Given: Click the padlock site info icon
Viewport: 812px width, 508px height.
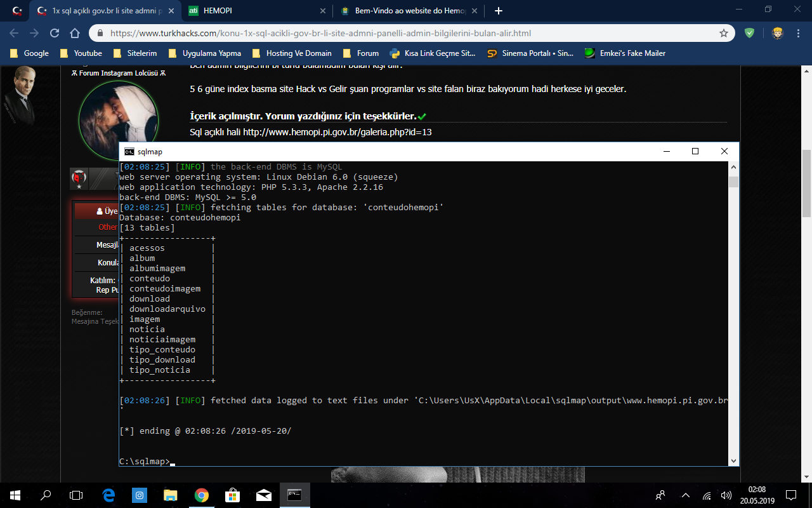Looking at the screenshot, I should pos(100,33).
